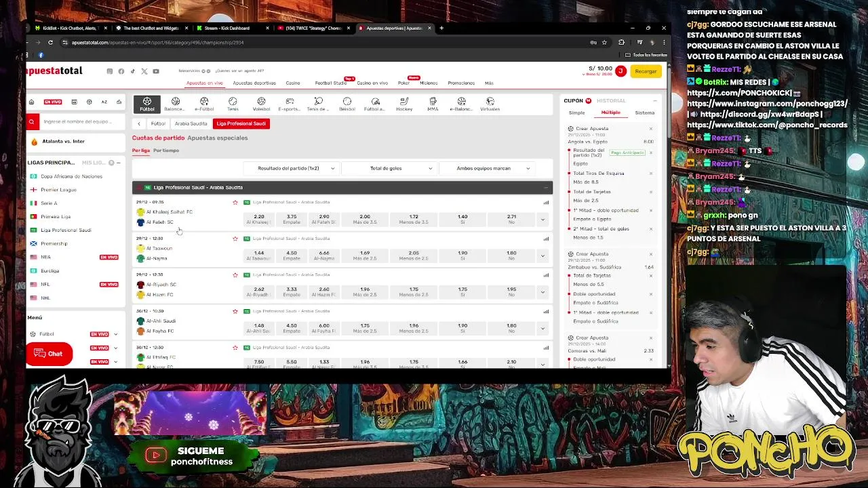Viewport: 868px width, 488px height.
Task: Open stats for Al Khaleej vs Al Fateh
Action: (x=546, y=202)
